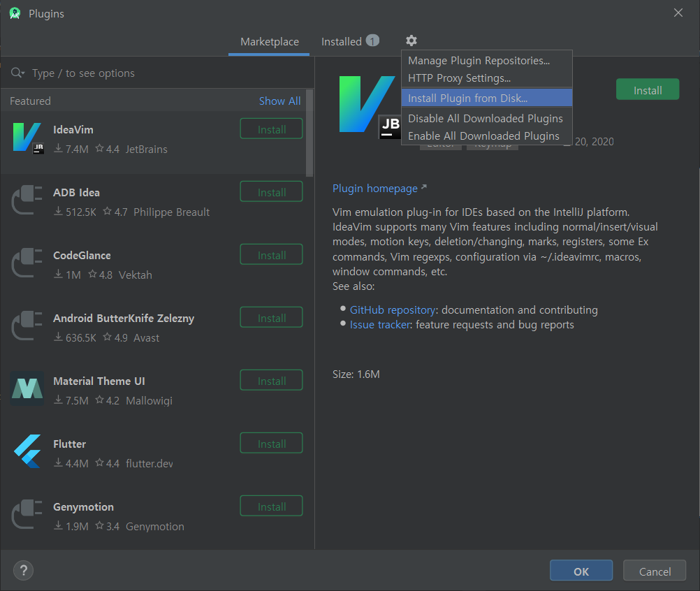The height and width of the screenshot is (591, 700).
Task: Select the IdeaVim plugin name
Action: tap(73, 130)
